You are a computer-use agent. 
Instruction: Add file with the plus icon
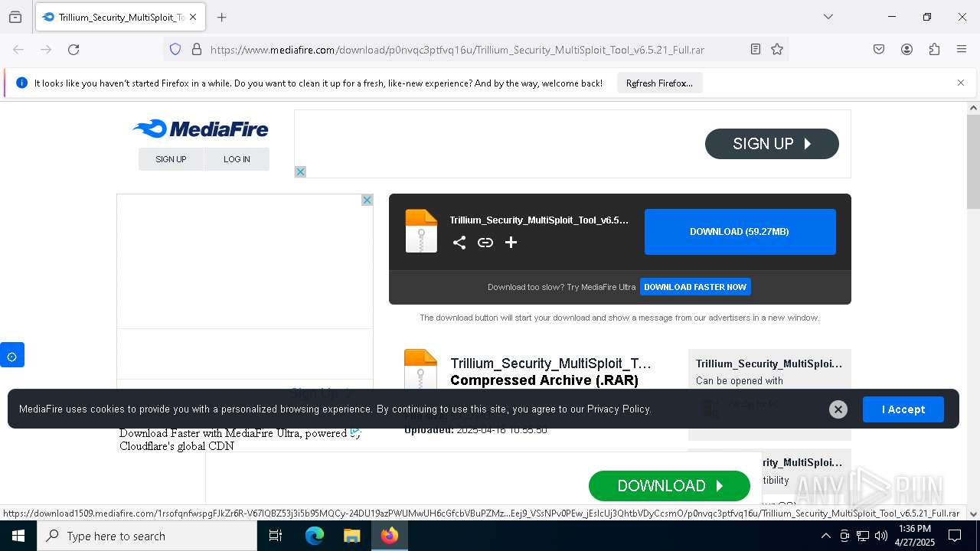click(x=511, y=243)
